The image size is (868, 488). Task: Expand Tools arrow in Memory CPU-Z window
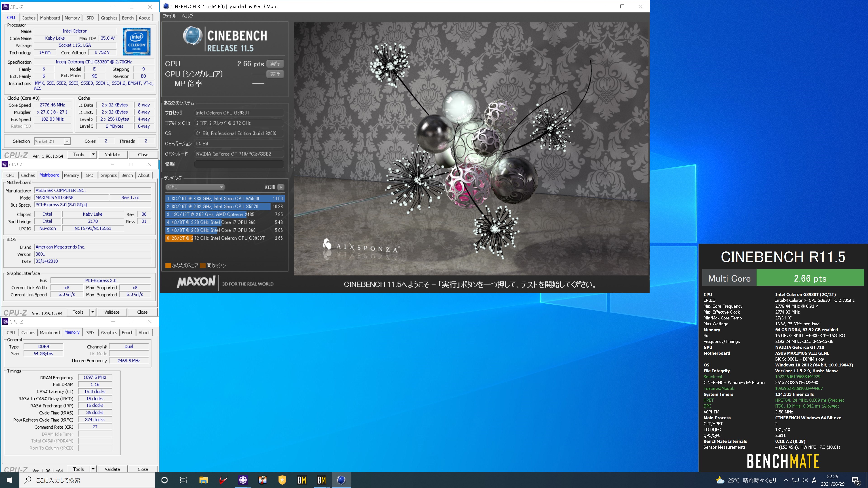point(93,469)
